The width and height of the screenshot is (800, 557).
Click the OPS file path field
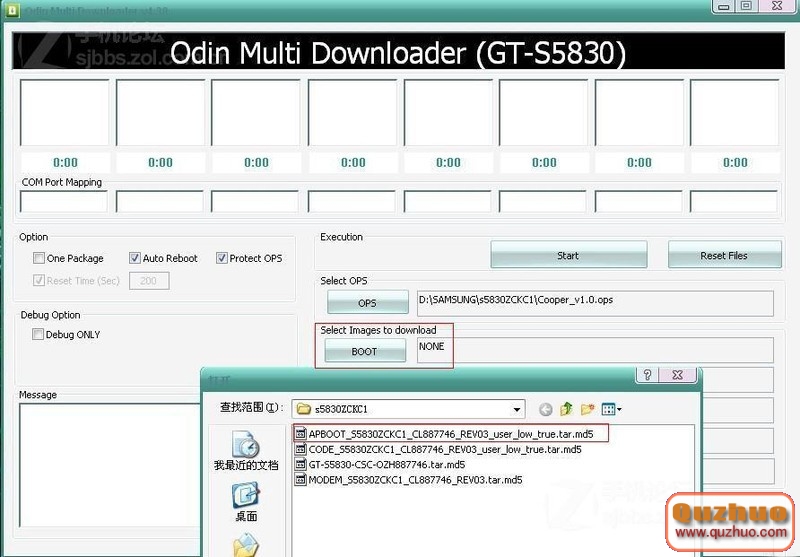click(595, 303)
